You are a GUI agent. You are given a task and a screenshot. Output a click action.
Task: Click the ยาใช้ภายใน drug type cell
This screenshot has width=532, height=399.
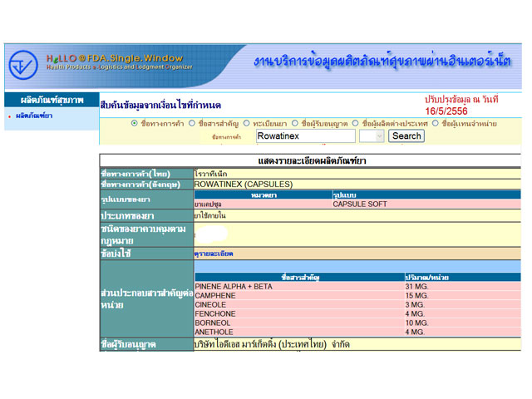coord(357,215)
